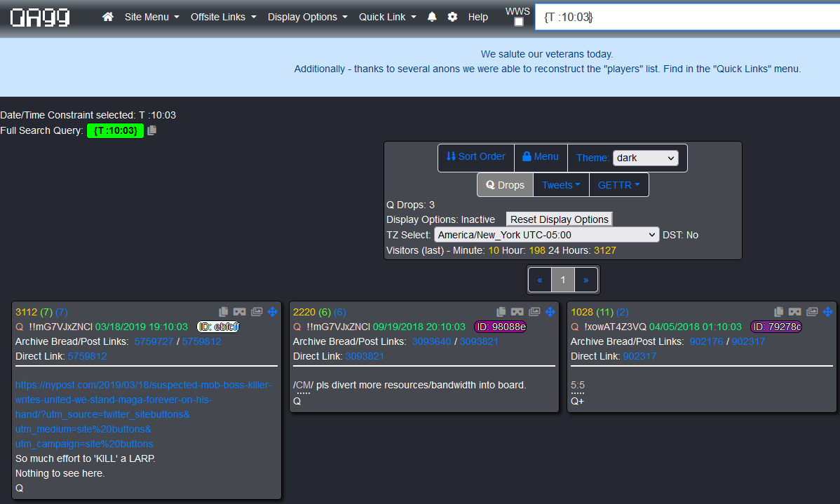Click the ID: ebfcff badge
This screenshot has width=840, height=504.
pyautogui.click(x=219, y=327)
